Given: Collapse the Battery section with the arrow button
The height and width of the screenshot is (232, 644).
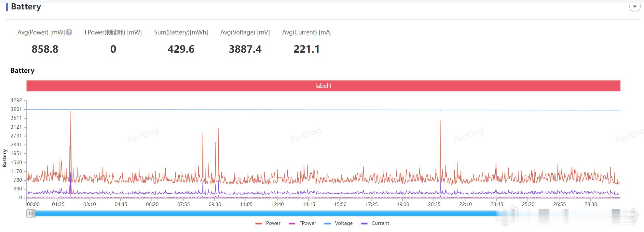Looking at the screenshot, I should pyautogui.click(x=635, y=6).
